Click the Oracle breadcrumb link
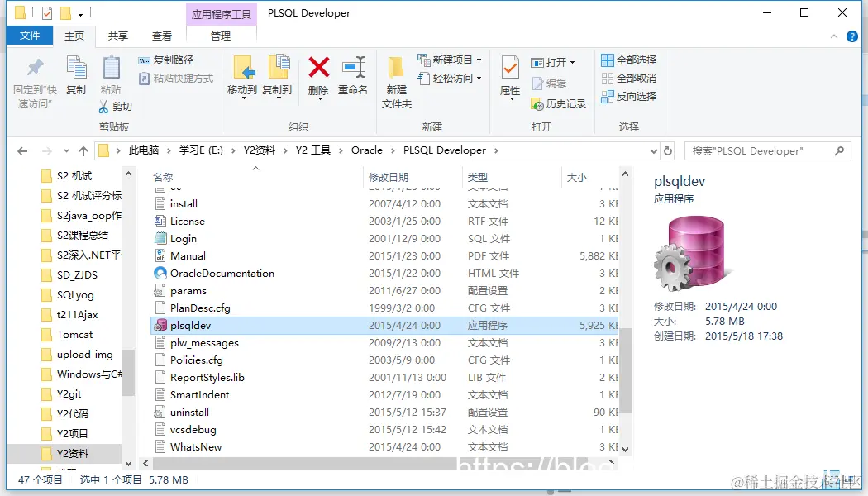 click(368, 150)
